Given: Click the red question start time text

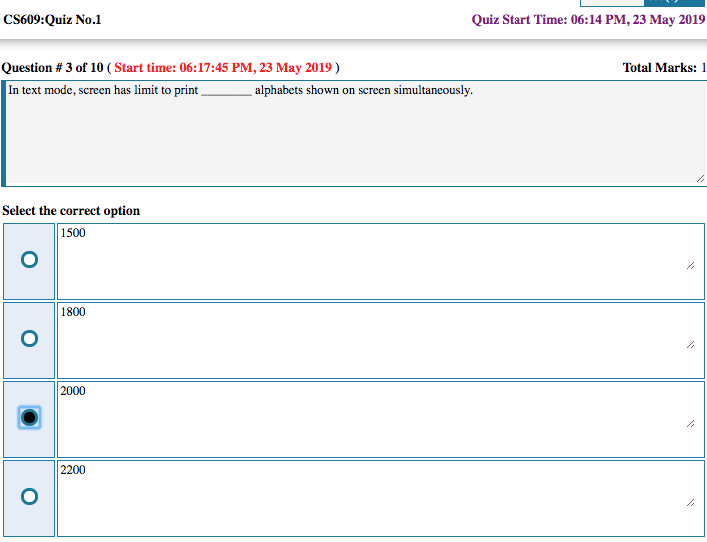Looking at the screenshot, I should coord(223,68).
